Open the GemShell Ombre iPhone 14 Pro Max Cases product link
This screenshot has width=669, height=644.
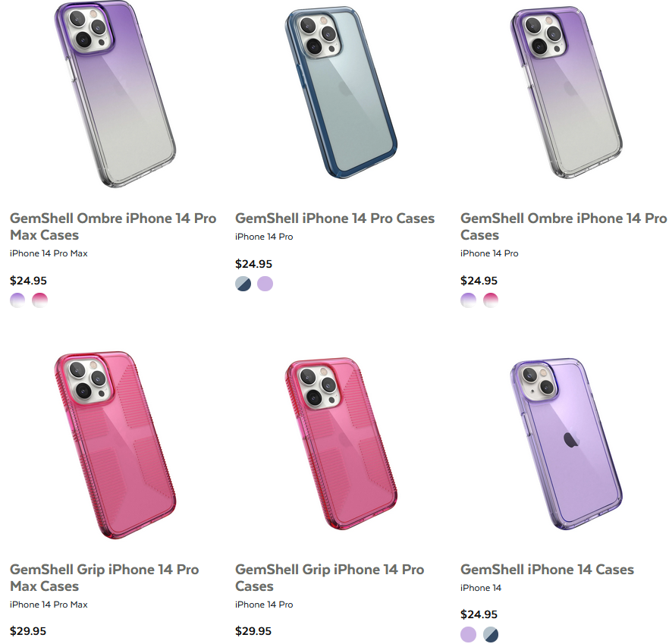(112, 226)
